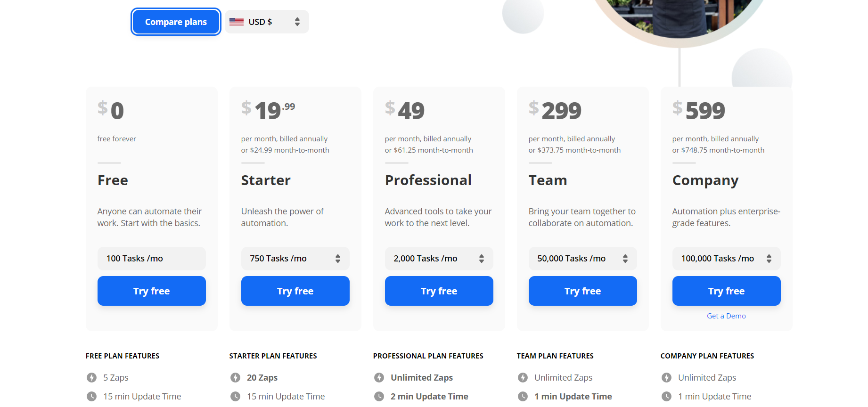
Task: Click the clock icon beside Team 1 min Update Time
Action: (x=523, y=396)
